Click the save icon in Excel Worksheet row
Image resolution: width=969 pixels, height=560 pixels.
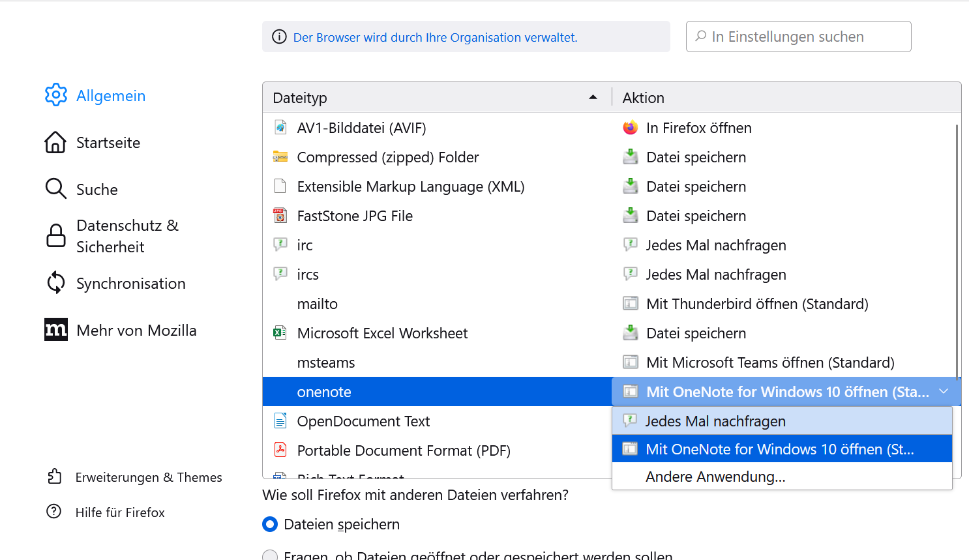(x=630, y=332)
